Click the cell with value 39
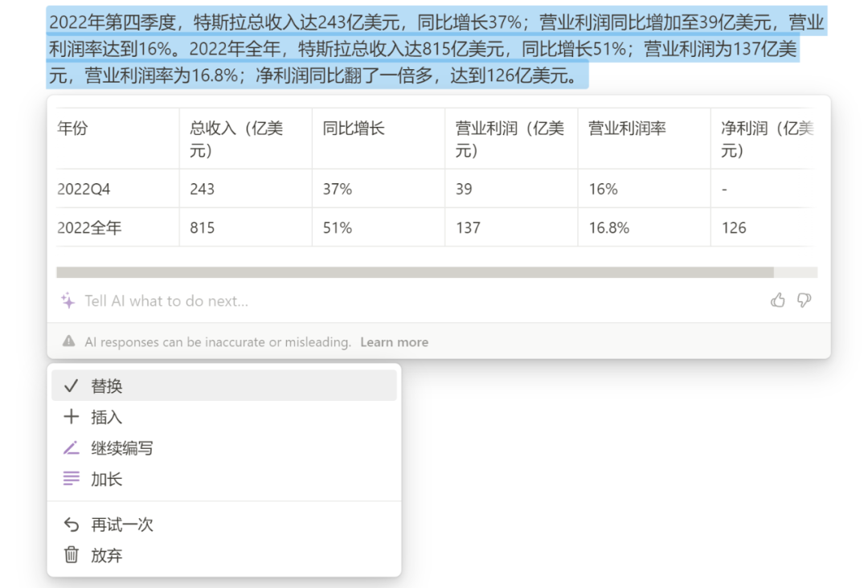Screen dimensions: 868x588 pyautogui.click(x=511, y=189)
